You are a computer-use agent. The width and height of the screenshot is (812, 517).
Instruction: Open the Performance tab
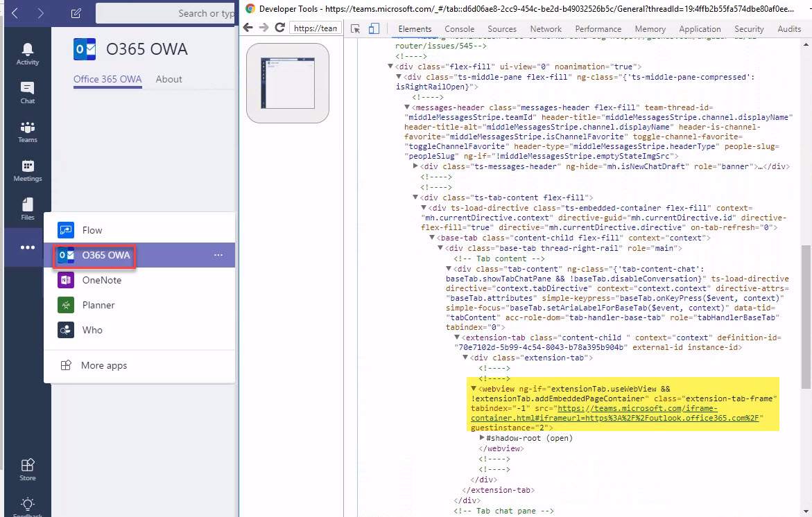pos(598,29)
